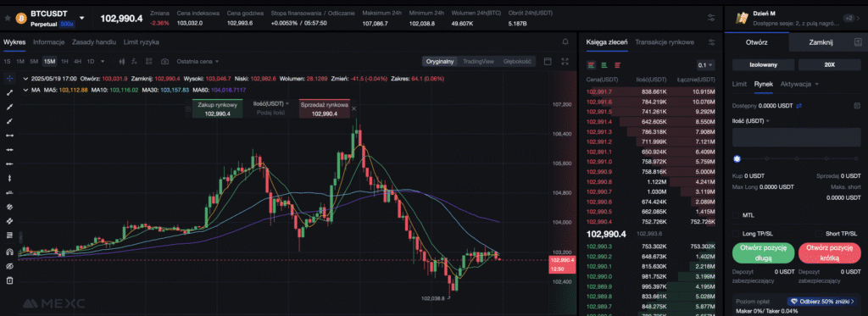
Task: Open order panel Ilość (USDT) unit dropdown
Action: click(x=750, y=120)
